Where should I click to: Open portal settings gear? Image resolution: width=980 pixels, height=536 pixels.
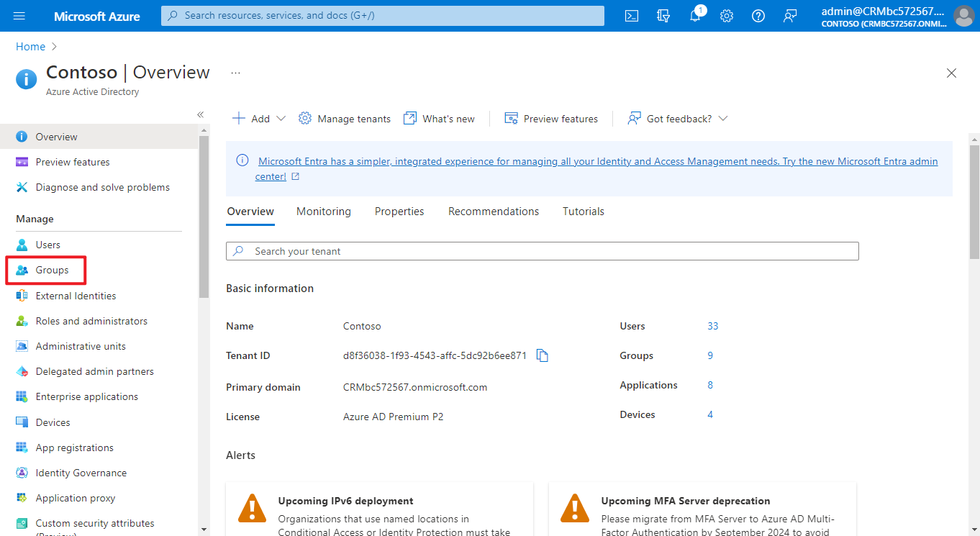click(726, 15)
